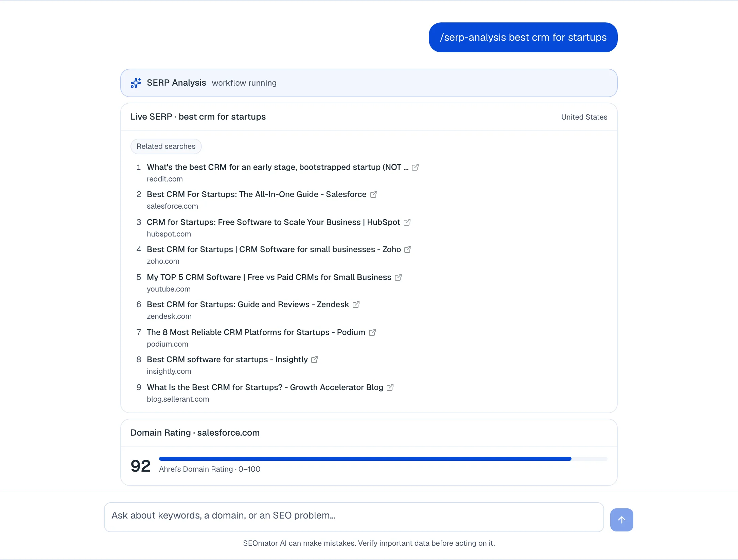Click the SERP Analysis sparkle icon
738x560 pixels.
coord(136,83)
